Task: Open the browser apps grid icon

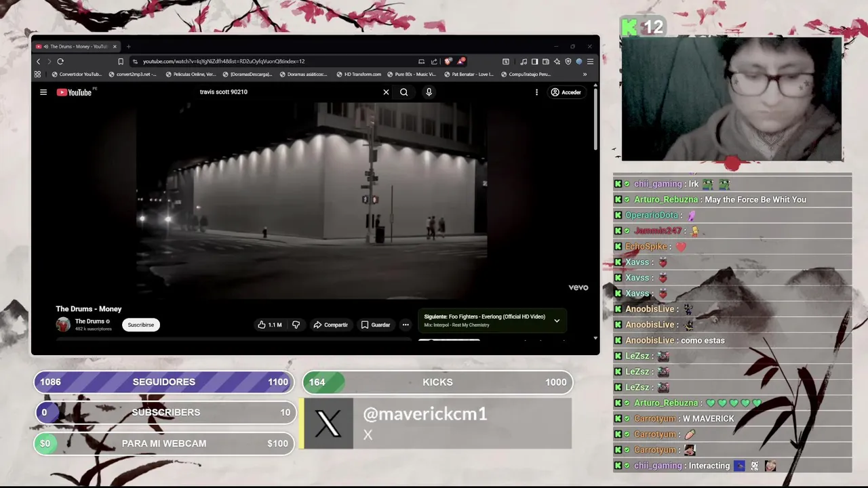Action: (37, 75)
